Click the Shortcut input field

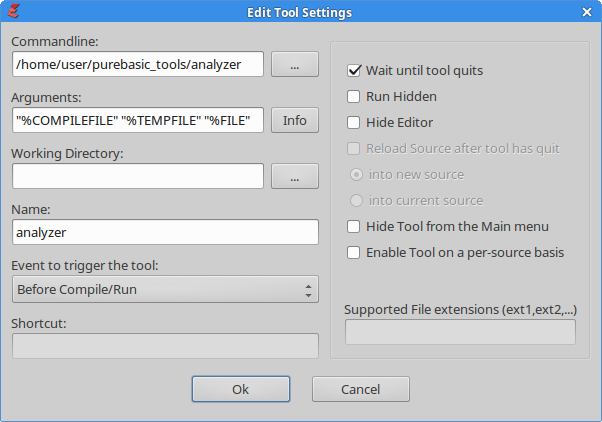165,346
